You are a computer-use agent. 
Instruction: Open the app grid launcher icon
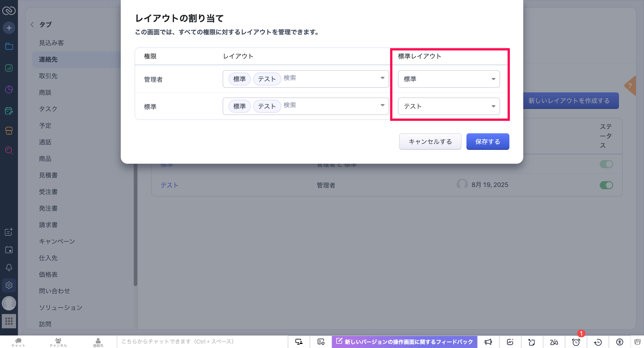coord(9,321)
